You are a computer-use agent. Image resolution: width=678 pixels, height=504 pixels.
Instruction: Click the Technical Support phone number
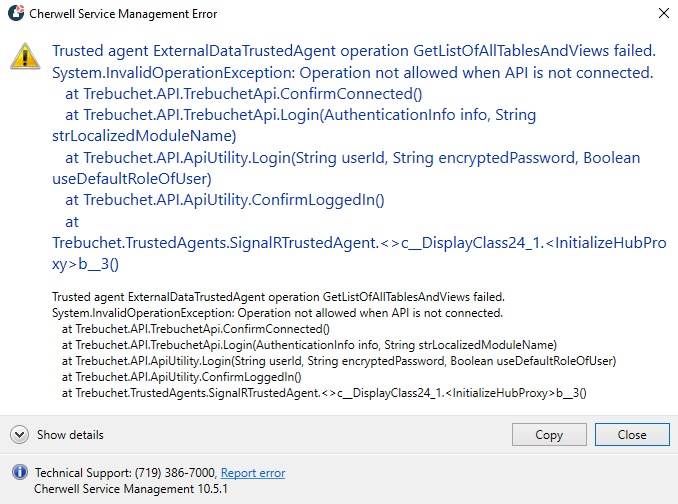[175, 473]
